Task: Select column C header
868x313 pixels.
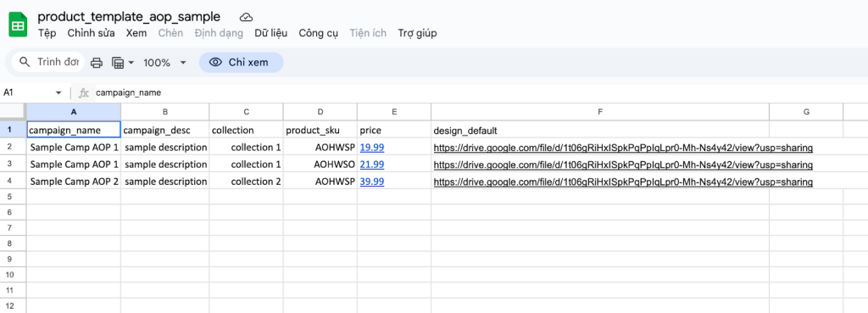Action: click(247, 112)
